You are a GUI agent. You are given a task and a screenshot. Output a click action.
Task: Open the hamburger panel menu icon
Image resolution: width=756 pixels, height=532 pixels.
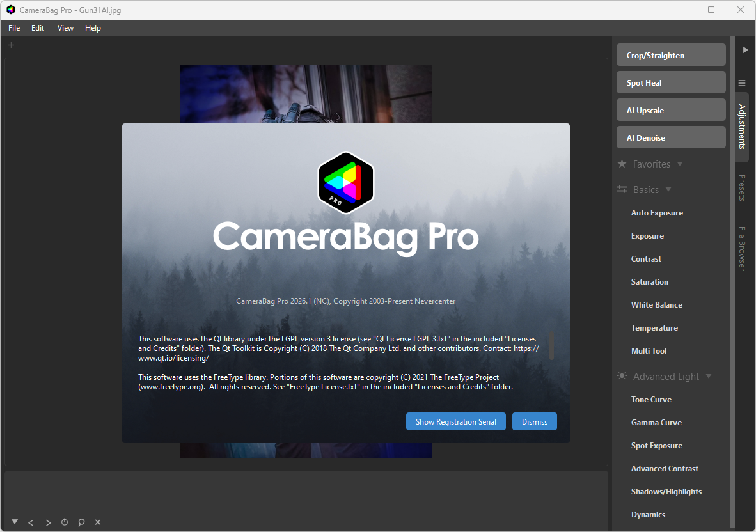[742, 83]
